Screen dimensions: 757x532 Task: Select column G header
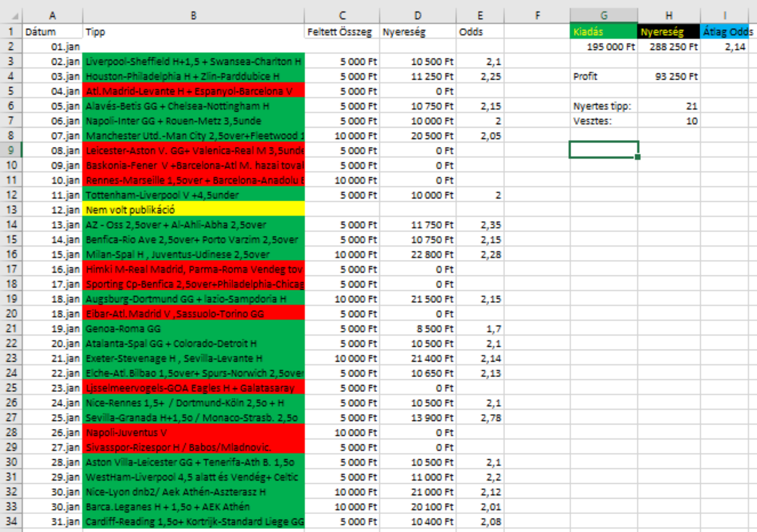click(x=604, y=15)
